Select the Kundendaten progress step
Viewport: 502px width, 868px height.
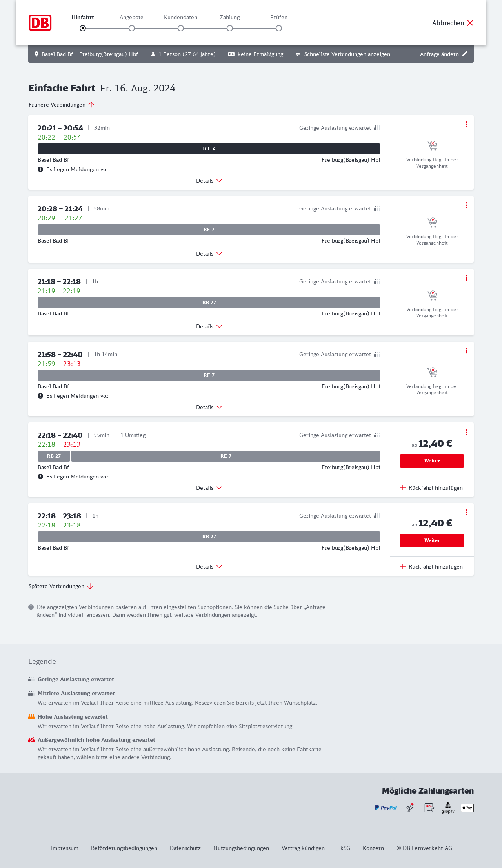pos(181,28)
